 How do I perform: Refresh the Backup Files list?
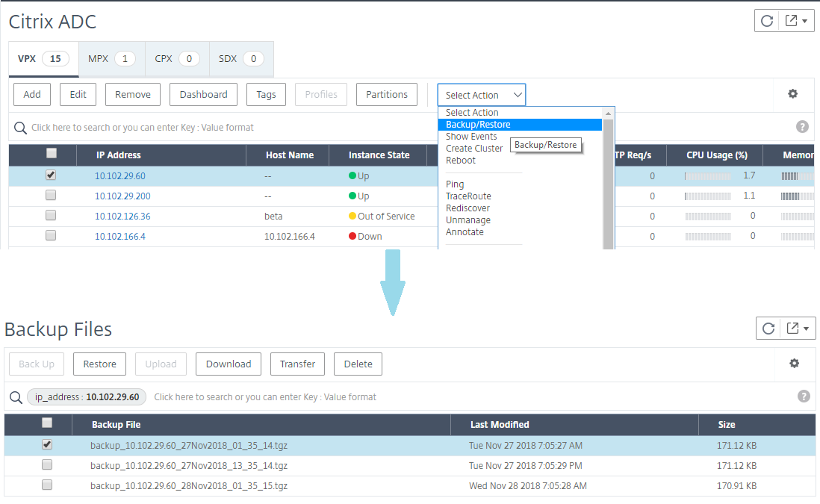(x=768, y=329)
